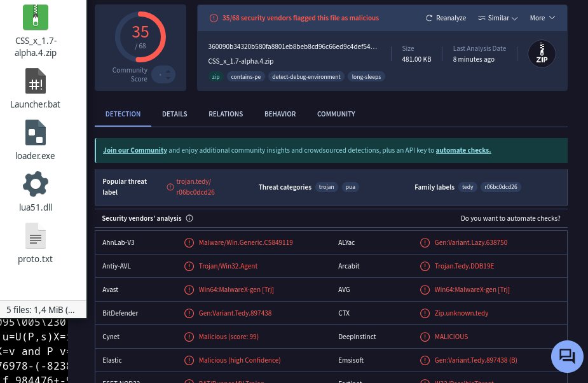The image size is (588, 383).
Task: Expand the Similar dropdown
Action: pos(498,18)
